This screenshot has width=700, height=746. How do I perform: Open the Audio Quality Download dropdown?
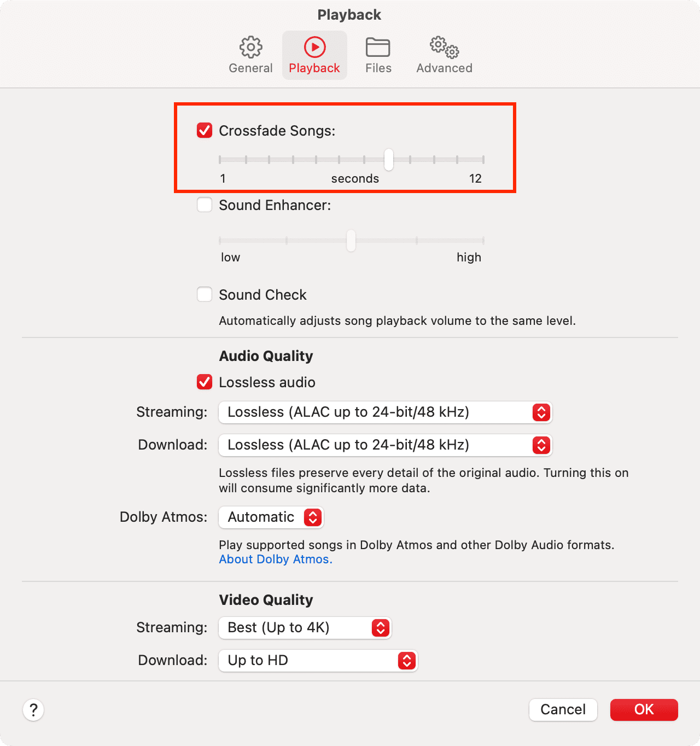(x=386, y=445)
